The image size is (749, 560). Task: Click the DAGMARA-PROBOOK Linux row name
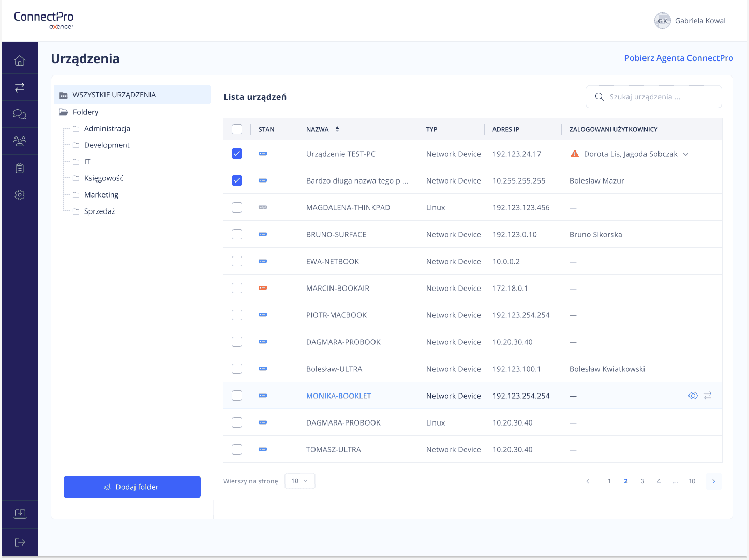point(343,422)
